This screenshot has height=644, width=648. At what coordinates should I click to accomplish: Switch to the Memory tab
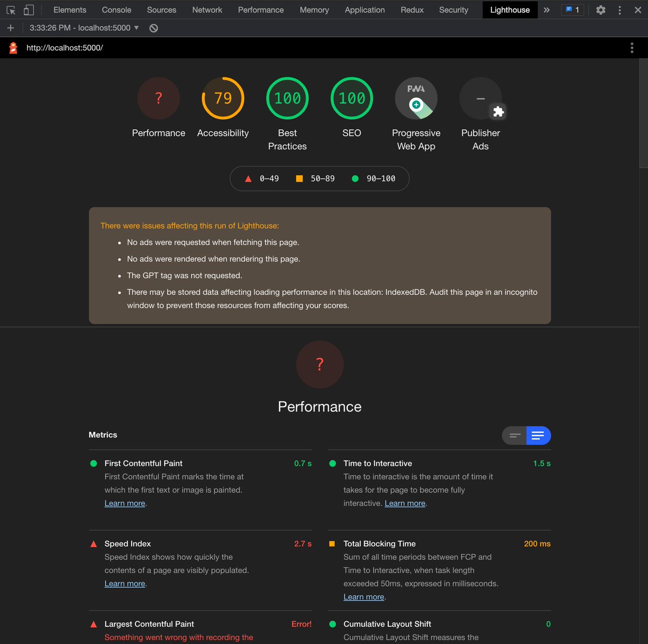(314, 10)
